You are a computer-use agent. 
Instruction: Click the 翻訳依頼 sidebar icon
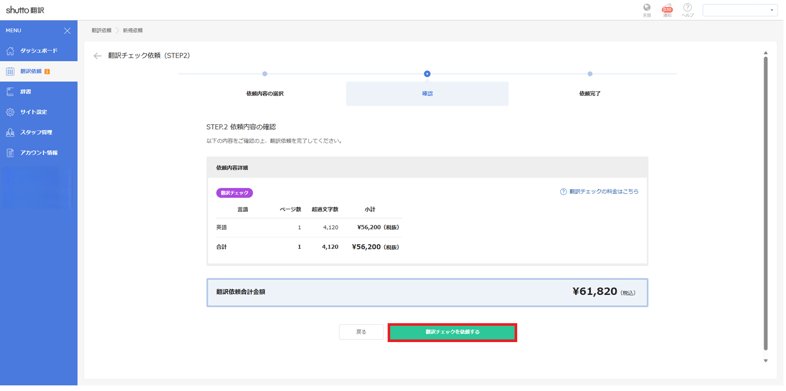click(10, 72)
